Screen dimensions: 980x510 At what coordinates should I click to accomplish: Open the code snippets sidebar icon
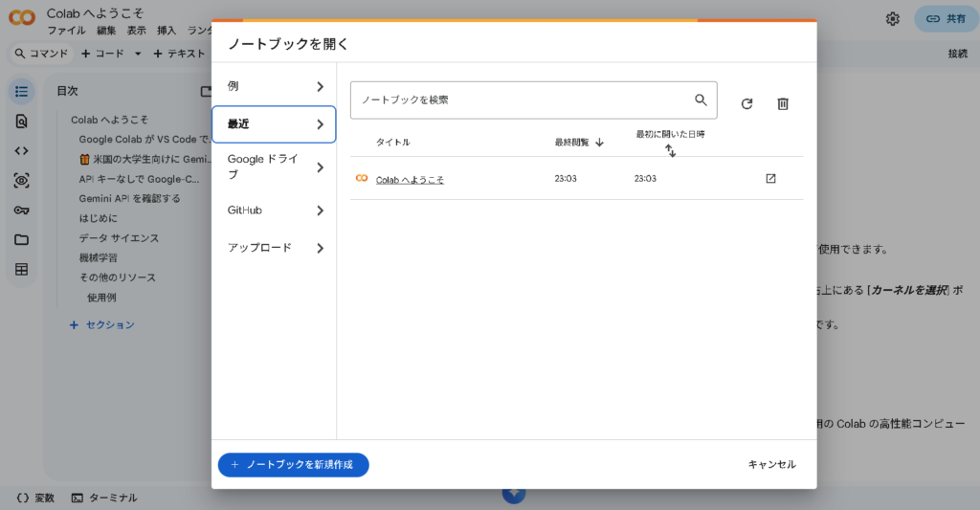(22, 150)
